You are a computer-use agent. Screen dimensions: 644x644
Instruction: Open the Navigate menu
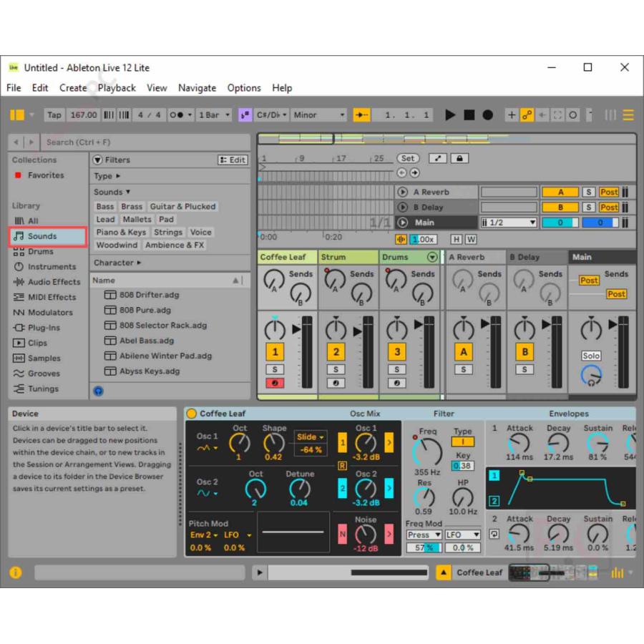click(x=197, y=87)
